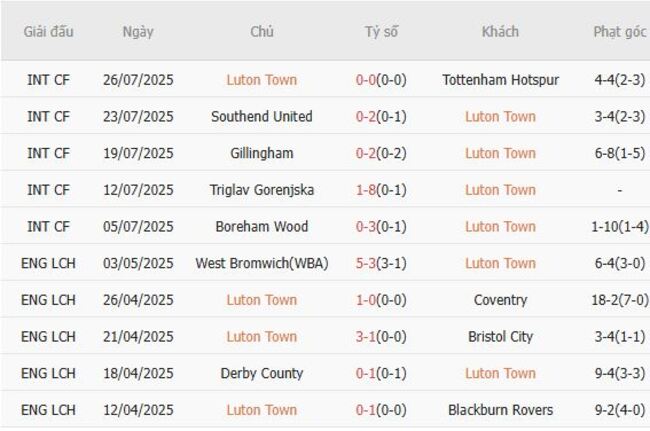Screen dimensions: 650x431
Task: Click Luton Town in the 26/07/2025 row
Action: click(x=261, y=80)
